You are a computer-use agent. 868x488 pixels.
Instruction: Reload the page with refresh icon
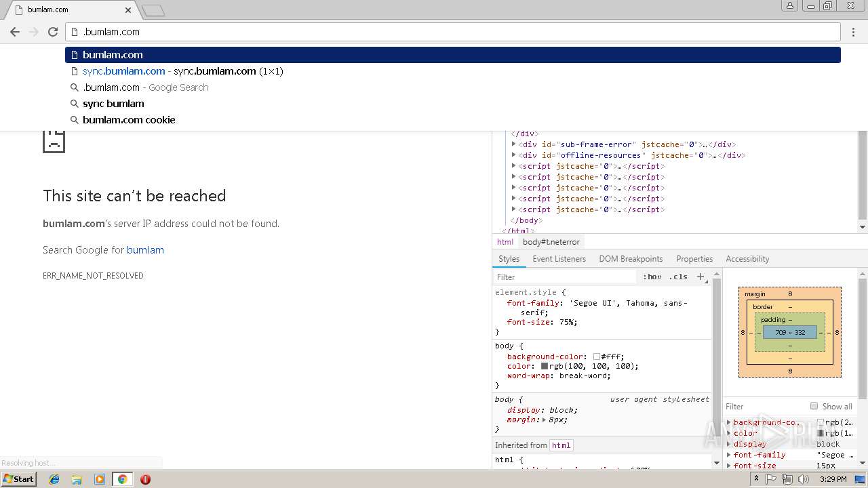click(53, 32)
